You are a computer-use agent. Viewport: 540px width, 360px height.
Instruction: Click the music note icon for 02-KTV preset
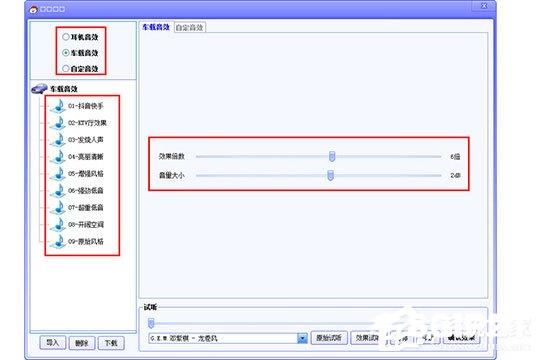[x=58, y=123]
